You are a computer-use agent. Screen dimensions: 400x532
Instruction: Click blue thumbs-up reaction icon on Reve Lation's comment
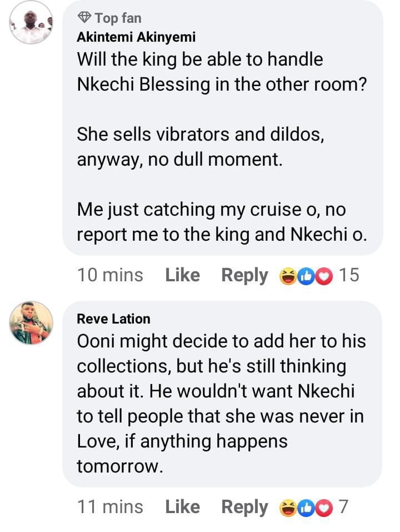coord(306,508)
